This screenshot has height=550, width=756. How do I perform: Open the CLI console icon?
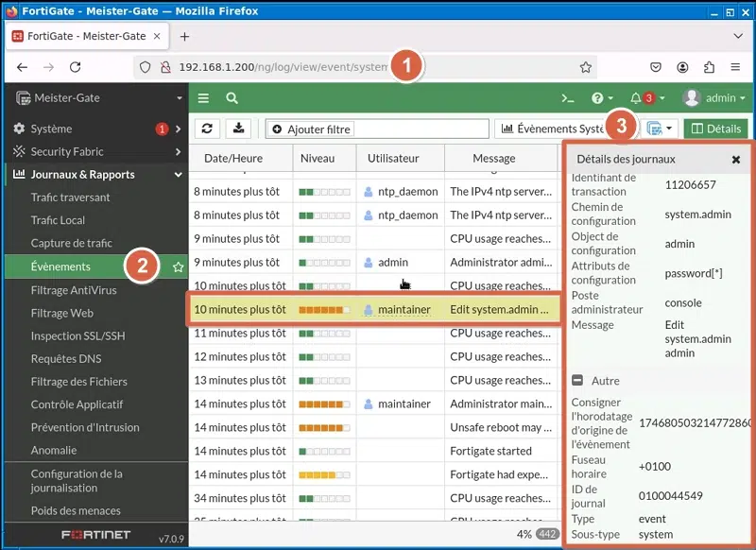(x=568, y=97)
